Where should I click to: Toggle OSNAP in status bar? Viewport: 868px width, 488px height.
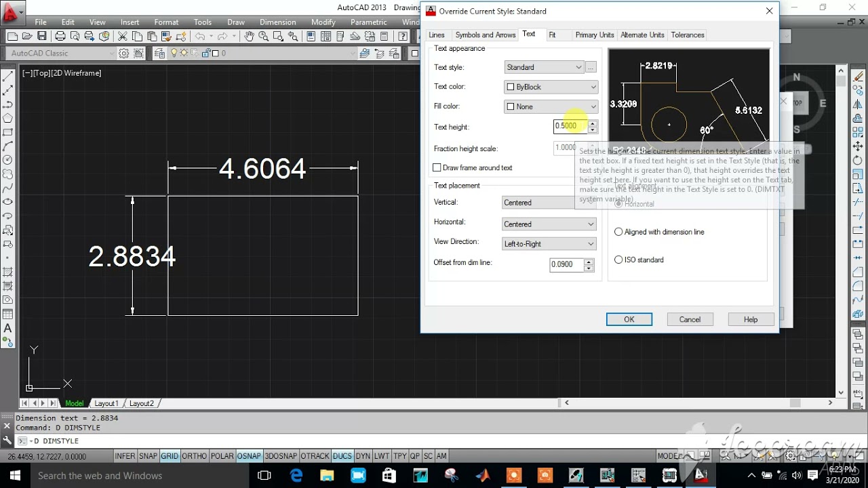pyautogui.click(x=249, y=456)
